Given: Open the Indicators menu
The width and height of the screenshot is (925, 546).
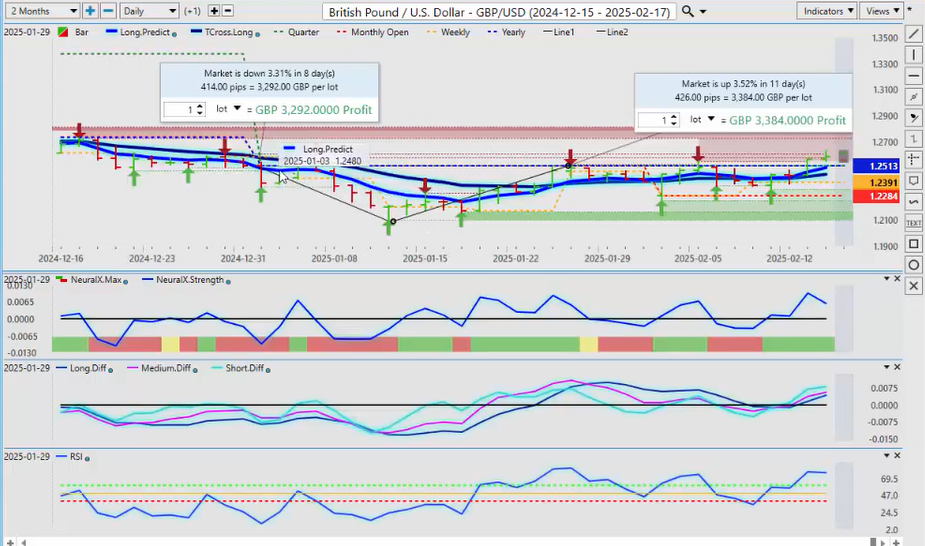Looking at the screenshot, I should tap(828, 11).
